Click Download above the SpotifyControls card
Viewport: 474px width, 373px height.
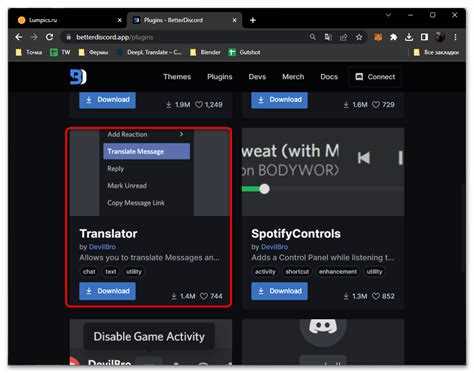(x=279, y=100)
